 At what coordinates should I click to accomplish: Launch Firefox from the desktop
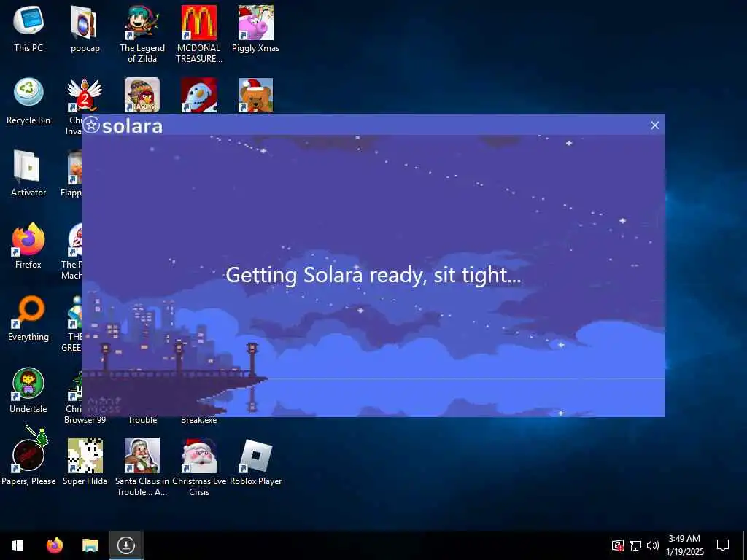[x=28, y=246]
